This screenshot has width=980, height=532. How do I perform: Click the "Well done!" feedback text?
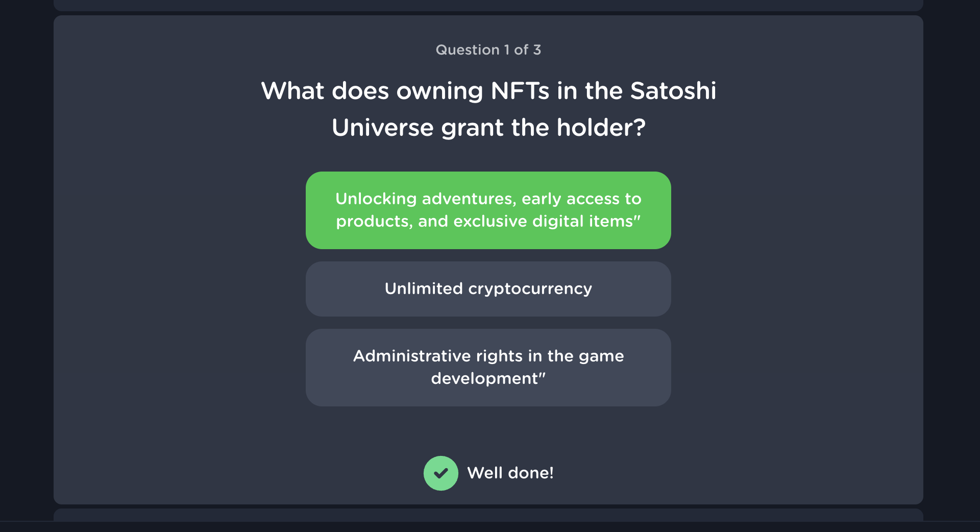(x=510, y=473)
